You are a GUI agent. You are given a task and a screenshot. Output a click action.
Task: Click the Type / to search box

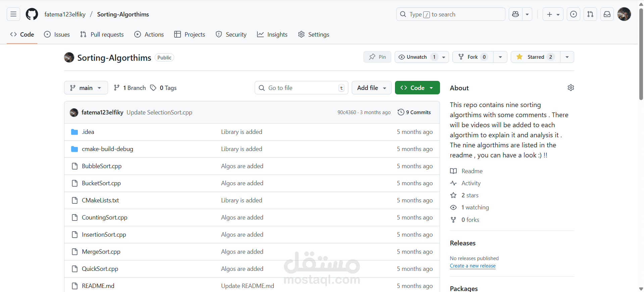coord(451,14)
